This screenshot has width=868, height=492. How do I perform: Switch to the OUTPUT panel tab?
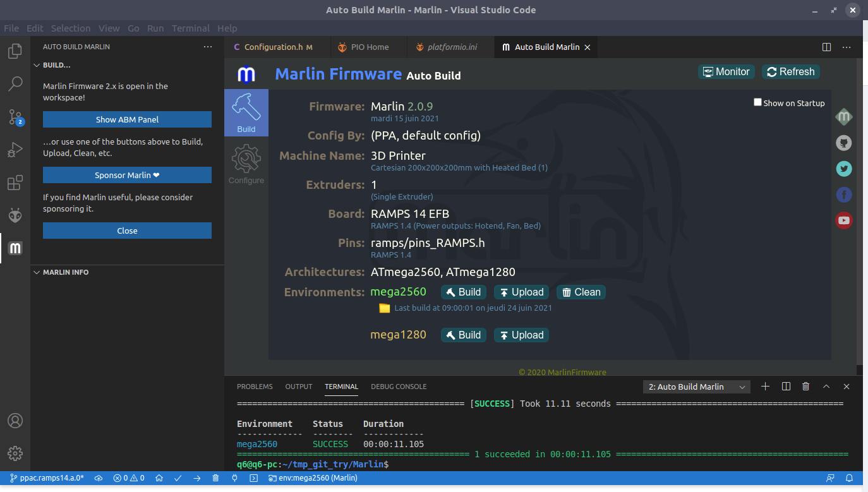299,387
